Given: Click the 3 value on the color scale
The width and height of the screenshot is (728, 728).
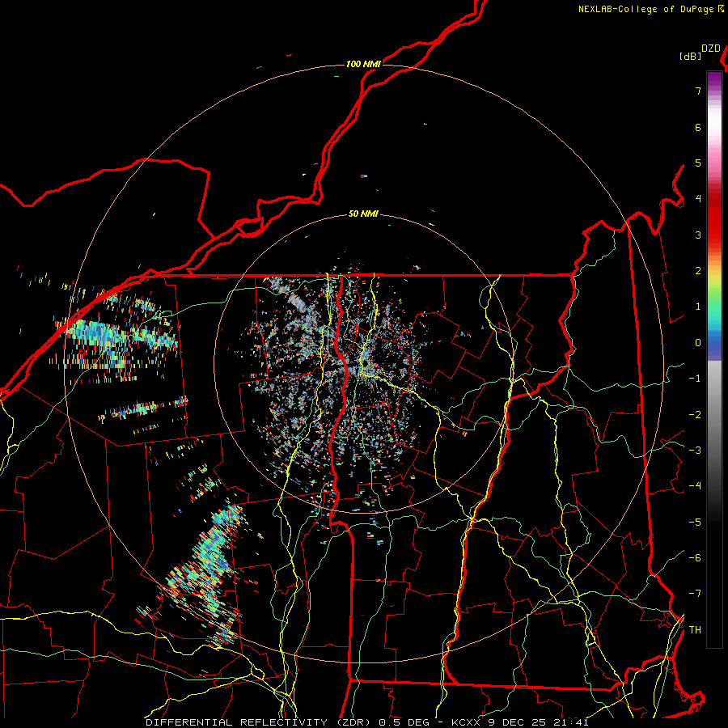Looking at the screenshot, I should point(698,235).
